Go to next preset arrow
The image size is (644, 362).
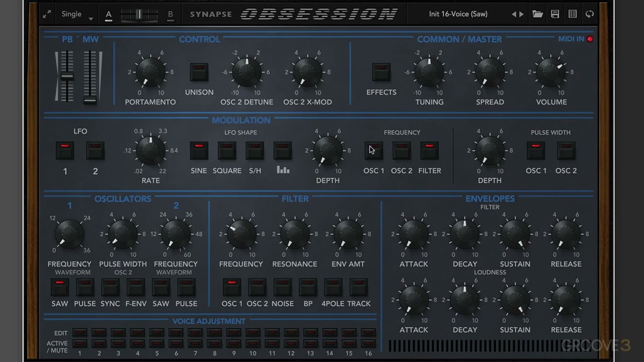pyautogui.click(x=521, y=14)
